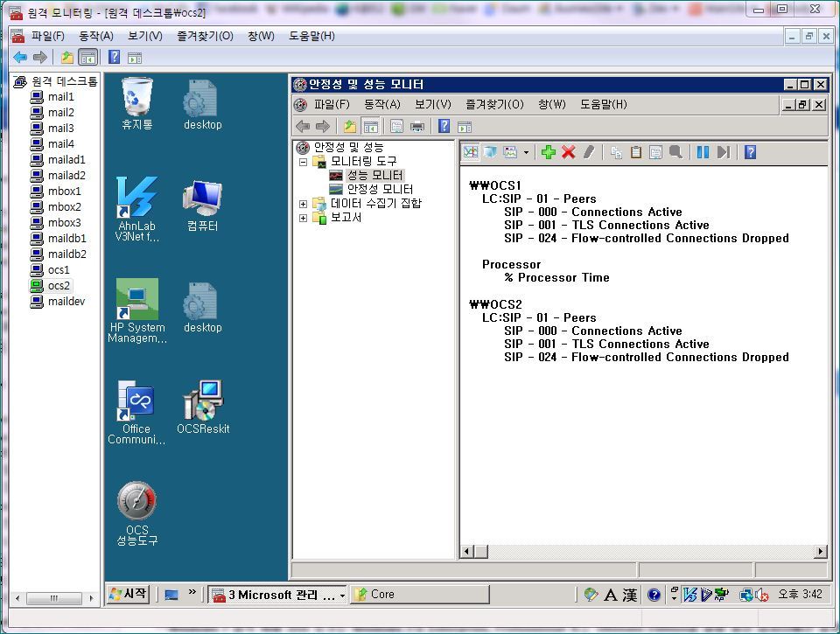Toggle console tree in 원격 모니터링 toolbar

click(87, 57)
